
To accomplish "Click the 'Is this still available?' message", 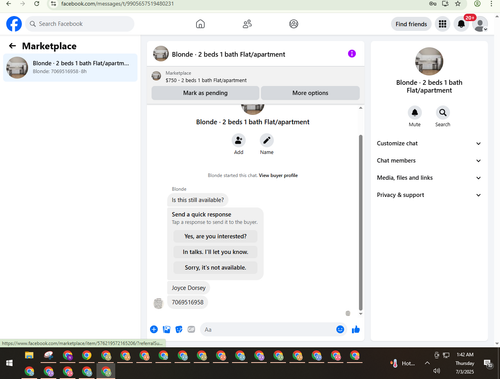I will [198, 200].
